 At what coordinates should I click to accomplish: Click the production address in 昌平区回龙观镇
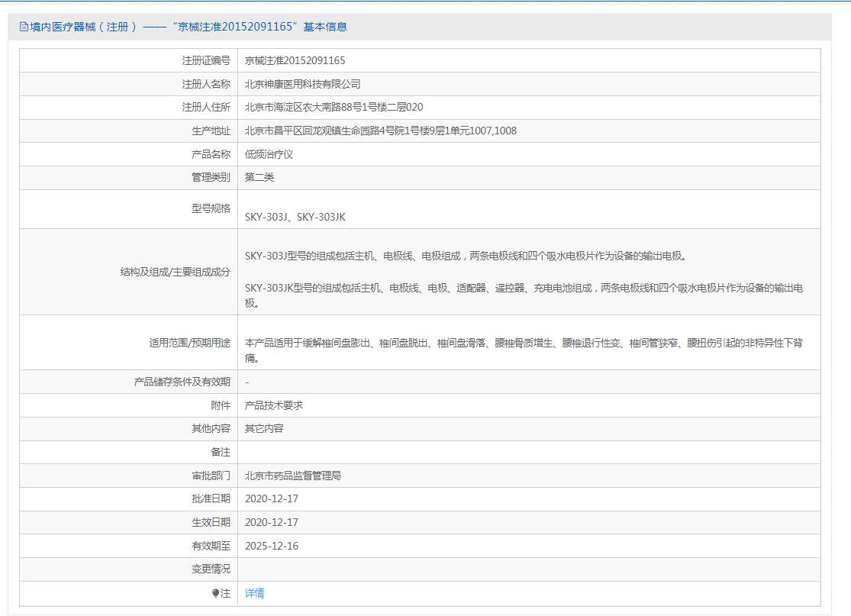[380, 131]
